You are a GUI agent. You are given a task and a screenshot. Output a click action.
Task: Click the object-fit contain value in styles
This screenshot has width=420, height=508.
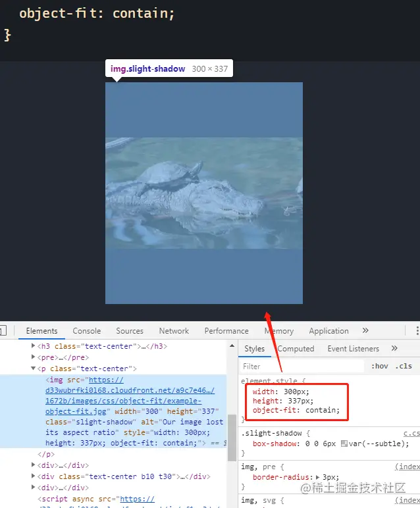pos(322,410)
